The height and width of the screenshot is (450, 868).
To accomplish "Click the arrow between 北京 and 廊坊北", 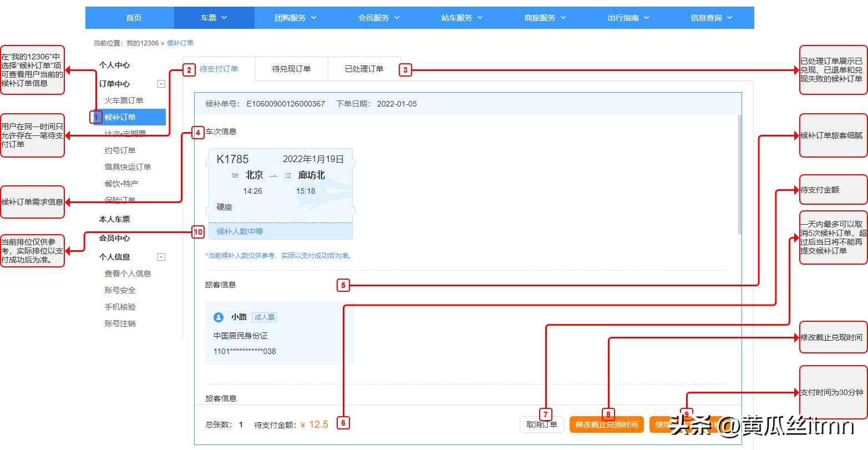I will click(273, 175).
